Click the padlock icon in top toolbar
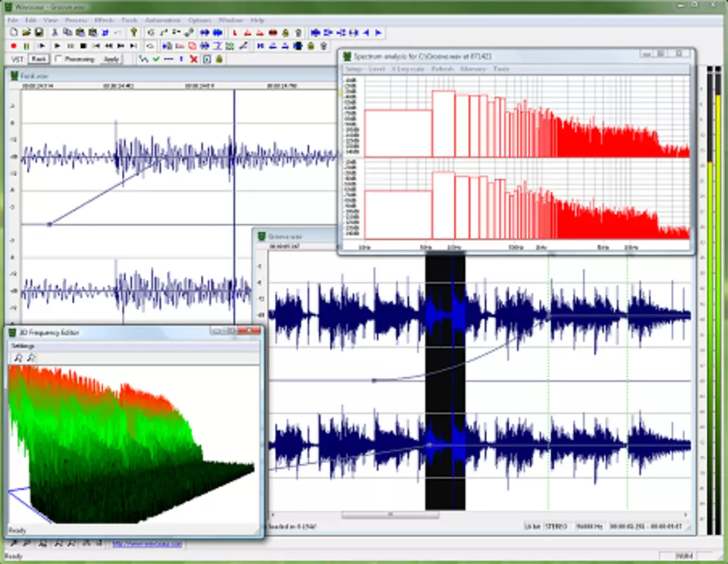 coord(285,32)
